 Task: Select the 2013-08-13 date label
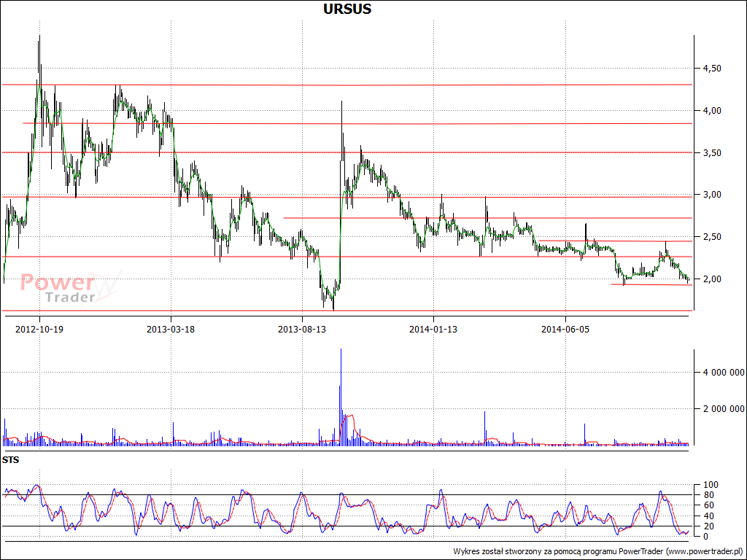pos(302,330)
